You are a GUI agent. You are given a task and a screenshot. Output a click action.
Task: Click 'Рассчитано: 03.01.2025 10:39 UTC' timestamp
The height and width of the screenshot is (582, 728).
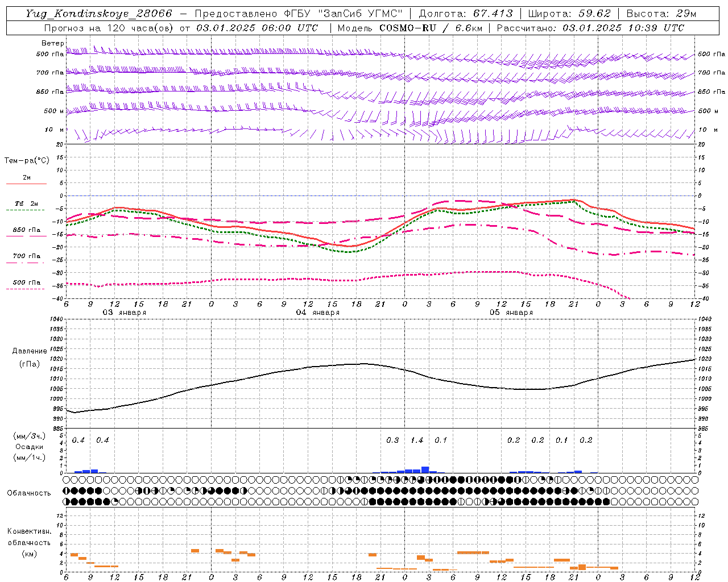pyautogui.click(x=591, y=28)
